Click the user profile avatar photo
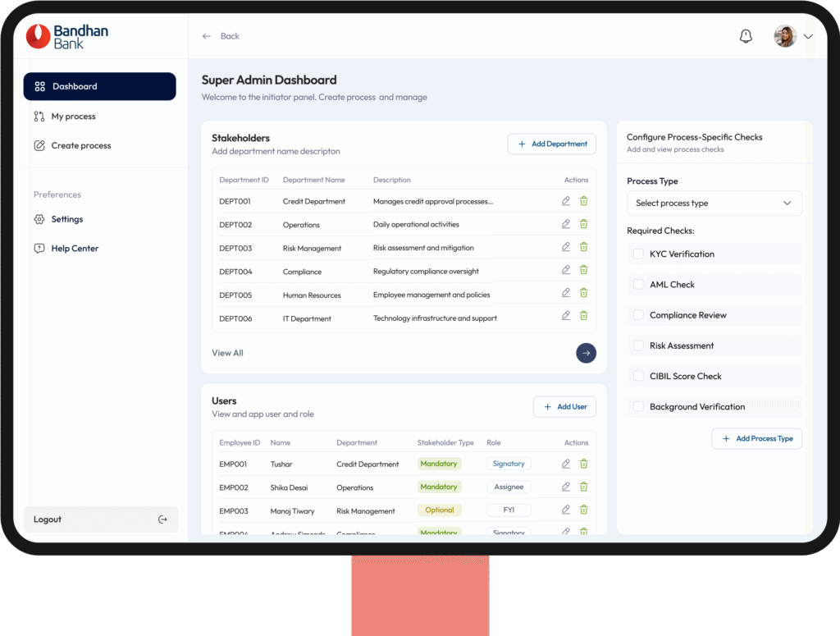 point(784,36)
